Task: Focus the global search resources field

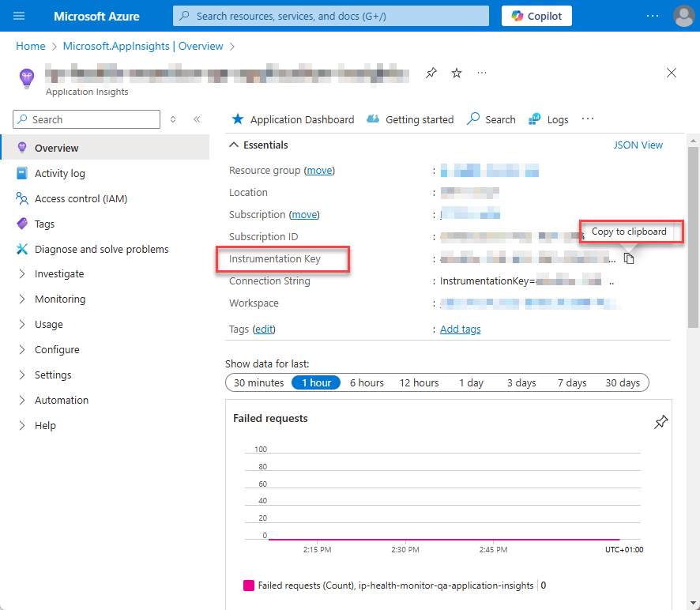Action: click(331, 16)
